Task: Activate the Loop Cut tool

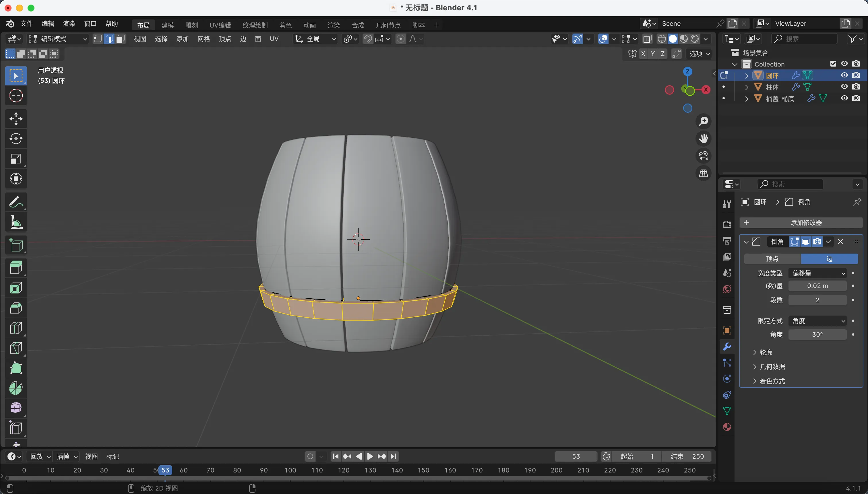Action: pos(16,328)
